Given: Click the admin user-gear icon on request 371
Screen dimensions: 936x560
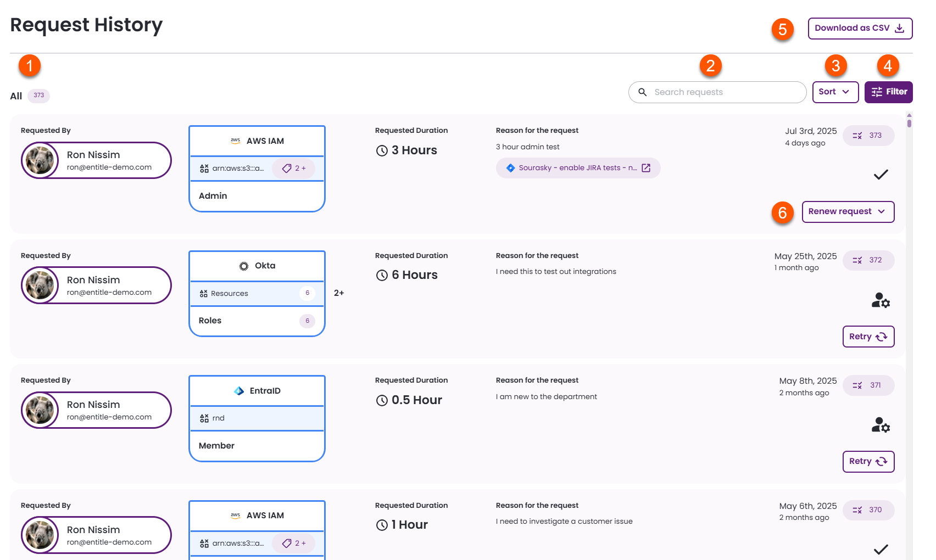Looking at the screenshot, I should pos(881,425).
